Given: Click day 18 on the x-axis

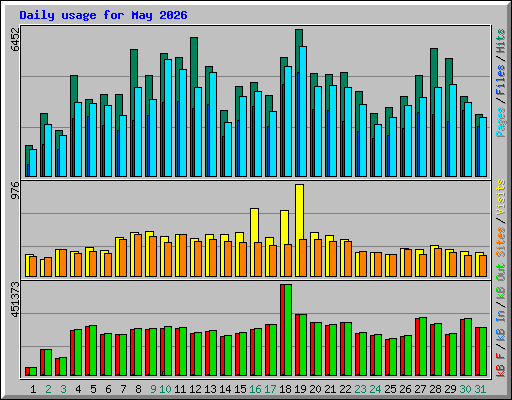Looking at the screenshot, I should coord(285,389).
